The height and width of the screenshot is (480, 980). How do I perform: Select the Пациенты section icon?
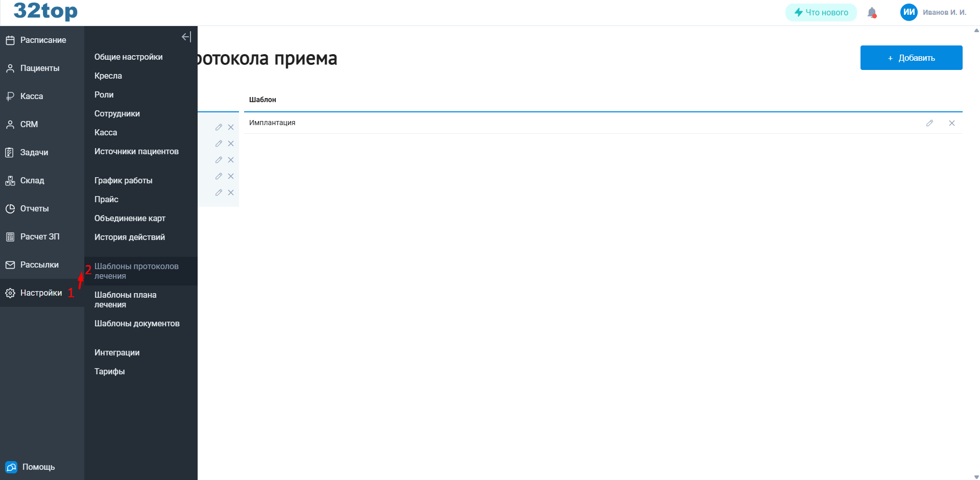point(39,68)
